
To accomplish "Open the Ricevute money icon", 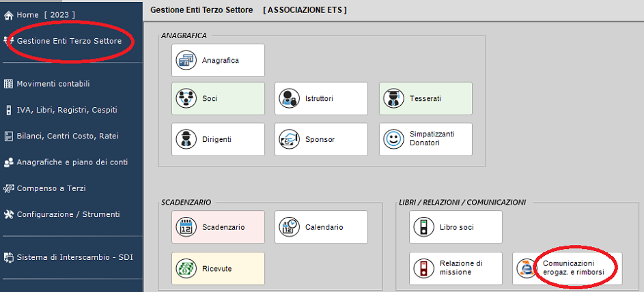I will click(x=186, y=269).
